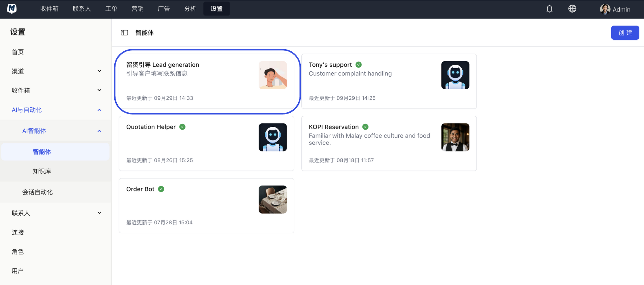
Task: Expand the 联系人 section in the settings sidebar
Action: coord(99,213)
